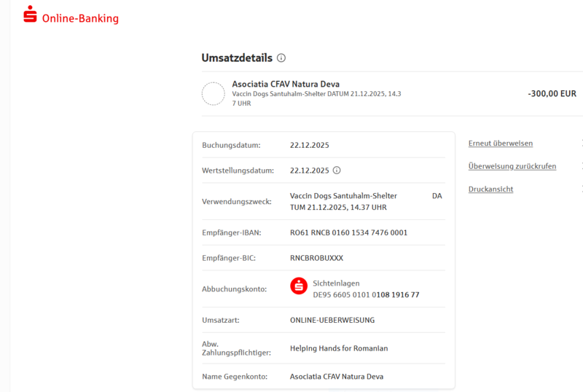This screenshot has height=392, width=583.
Task: Click the Umsatzdetails heading
Action: pyautogui.click(x=237, y=58)
